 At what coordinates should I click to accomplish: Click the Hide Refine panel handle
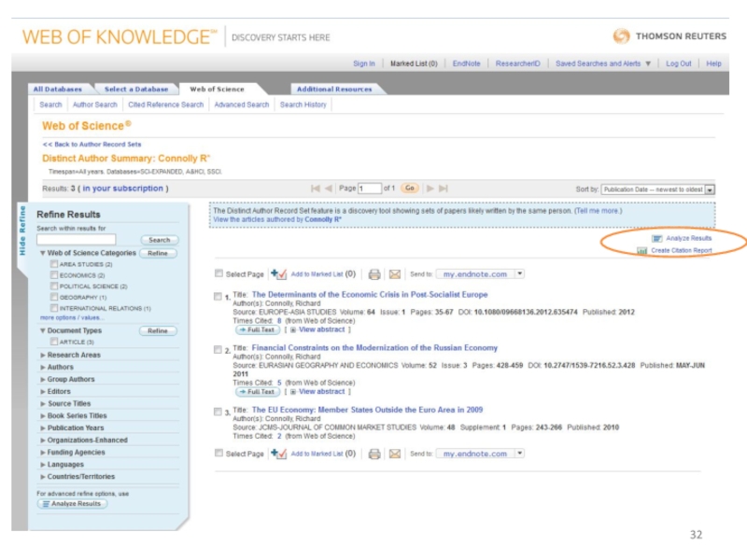click(22, 230)
